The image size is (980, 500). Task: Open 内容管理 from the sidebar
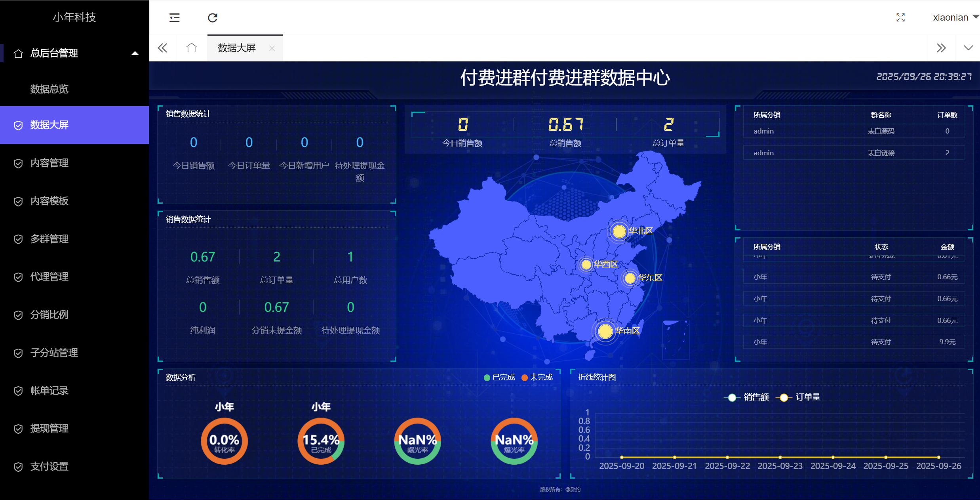(49, 163)
